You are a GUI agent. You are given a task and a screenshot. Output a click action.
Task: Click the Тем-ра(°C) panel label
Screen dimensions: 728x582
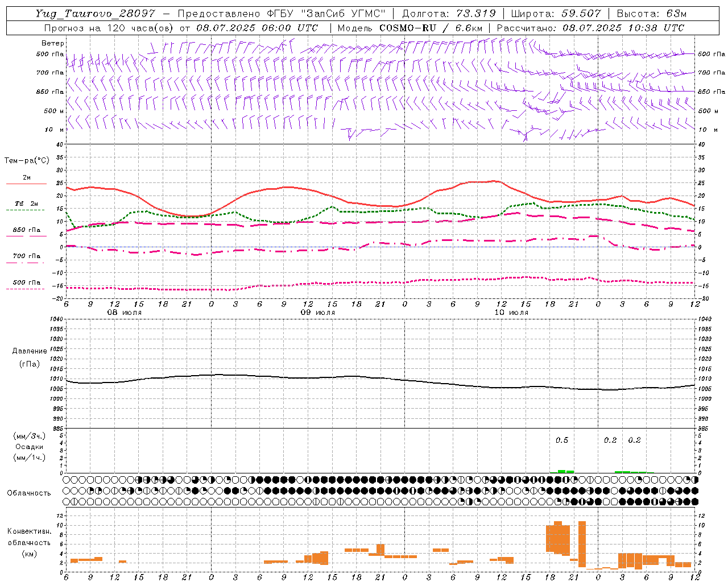pyautogui.click(x=27, y=161)
